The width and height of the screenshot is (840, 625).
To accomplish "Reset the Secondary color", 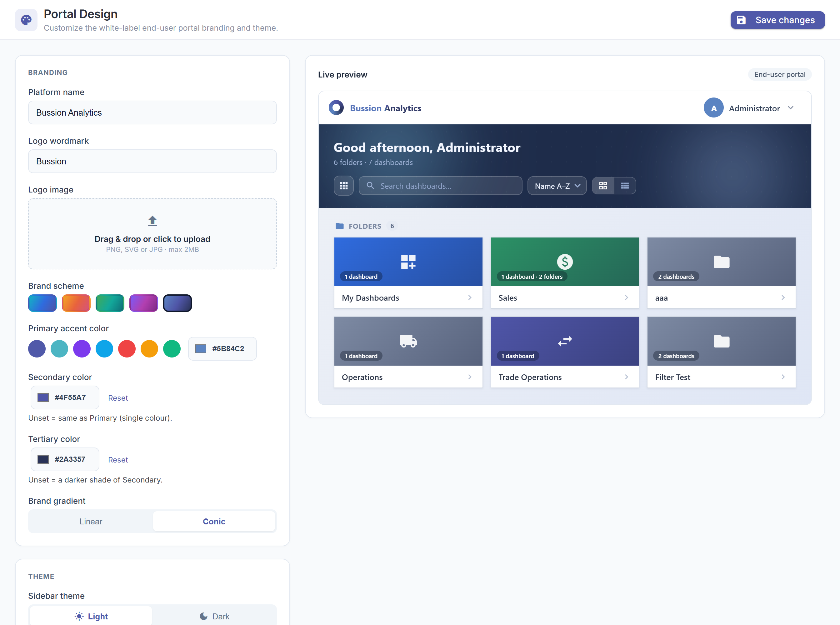I will (x=118, y=398).
